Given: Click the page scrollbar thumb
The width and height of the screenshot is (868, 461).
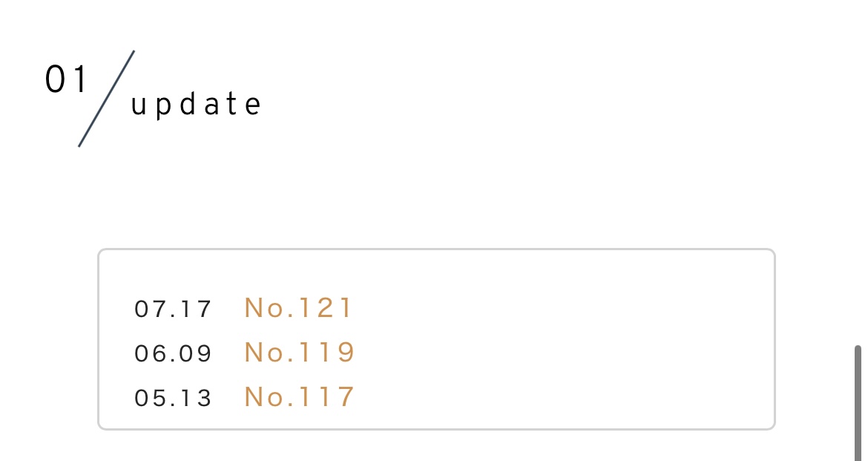Looking at the screenshot, I should click(x=858, y=403).
